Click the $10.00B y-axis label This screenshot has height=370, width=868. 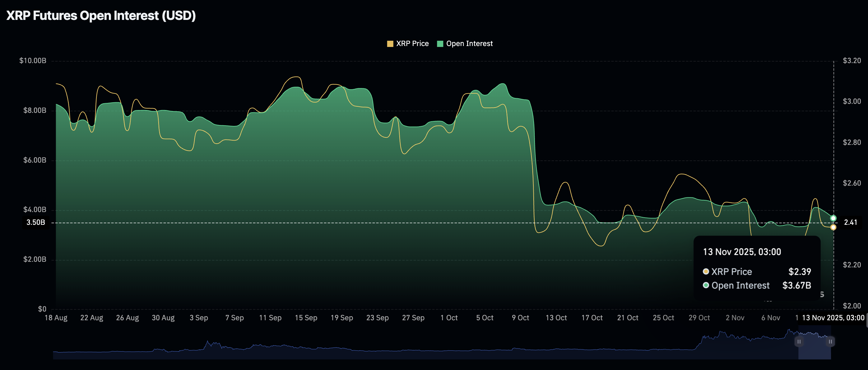click(x=33, y=61)
